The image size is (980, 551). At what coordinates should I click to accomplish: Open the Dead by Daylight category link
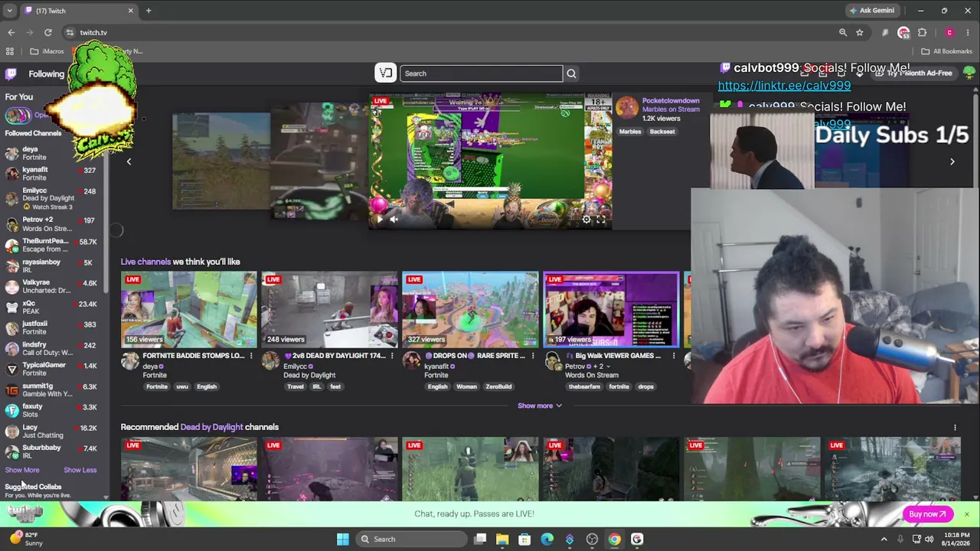pos(211,427)
